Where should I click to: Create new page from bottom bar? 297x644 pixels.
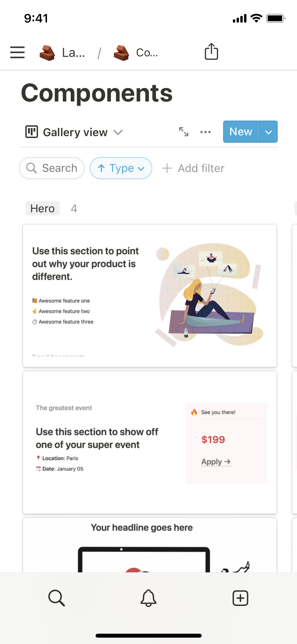tap(240, 598)
